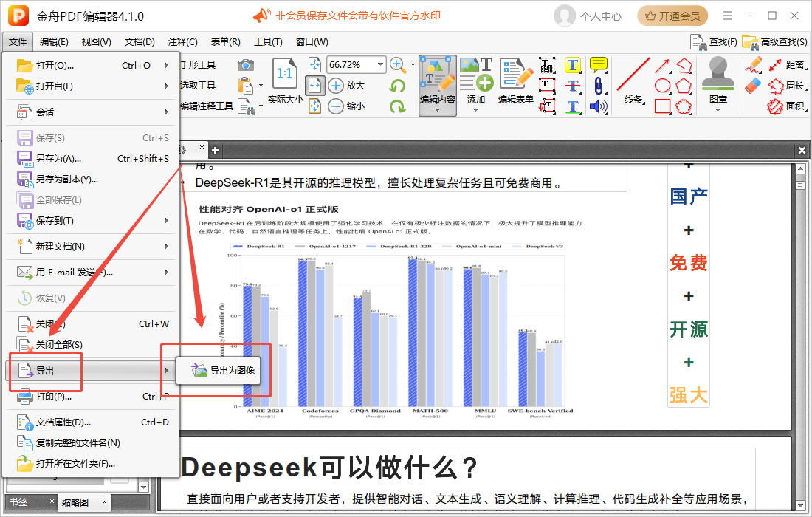Screen dimensions: 812x517
Task: Select the pencil freehand tool
Action: click(754, 65)
